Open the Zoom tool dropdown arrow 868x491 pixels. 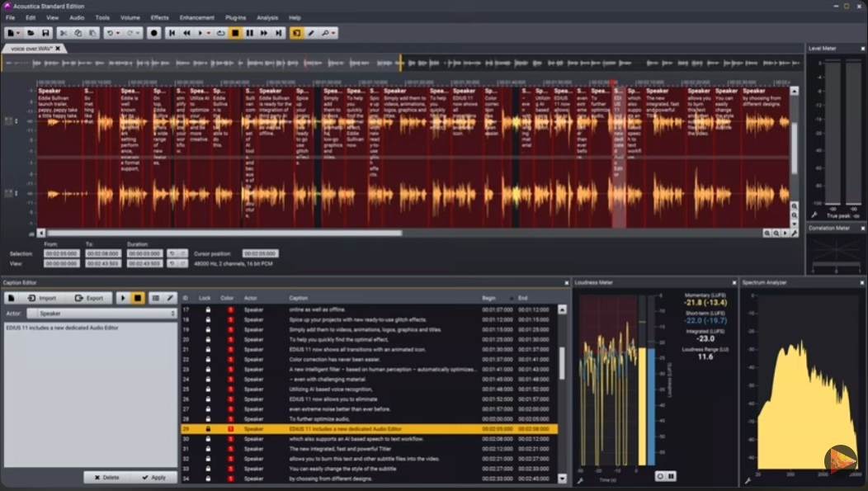(333, 33)
